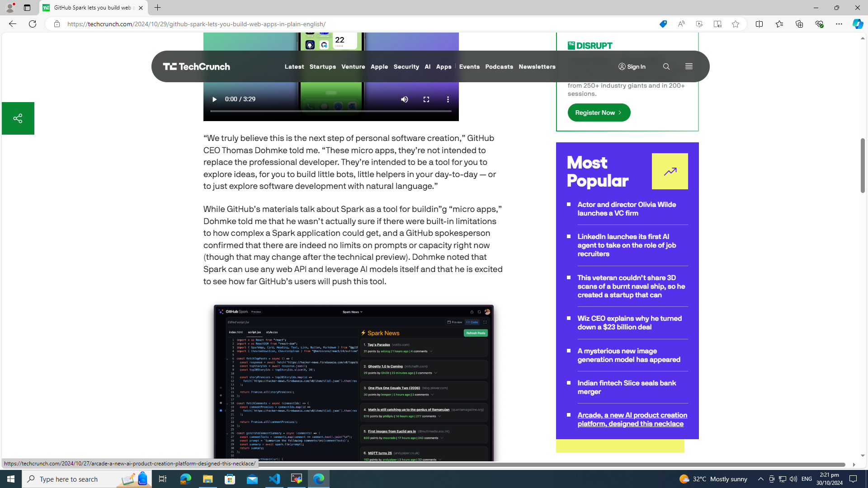This screenshot has height=488, width=868.
Task: Click the TechCrunch logo
Action: (x=196, y=66)
